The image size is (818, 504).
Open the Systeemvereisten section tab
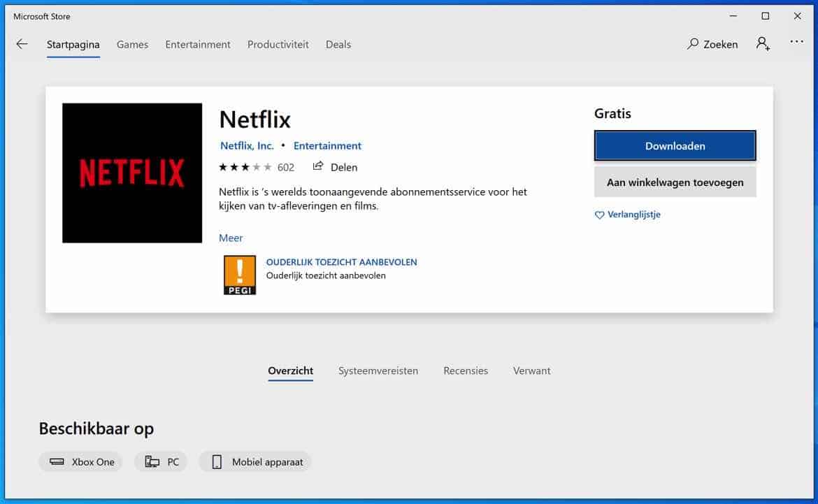click(378, 370)
